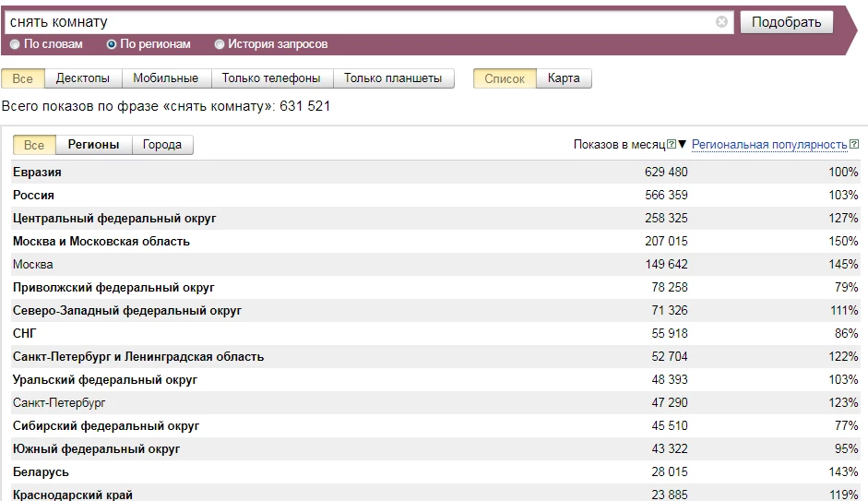Click the 150% popularity value
868x501 pixels.
point(843,242)
